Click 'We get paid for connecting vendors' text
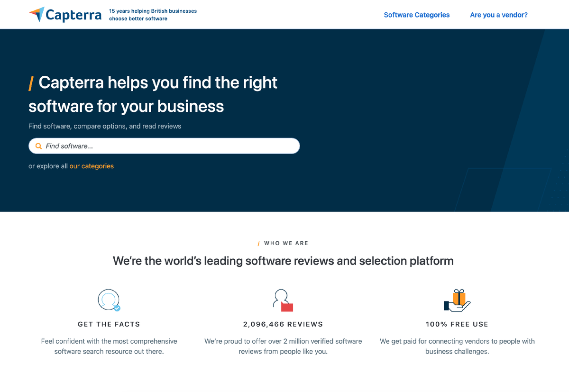569x392 pixels. (x=457, y=346)
